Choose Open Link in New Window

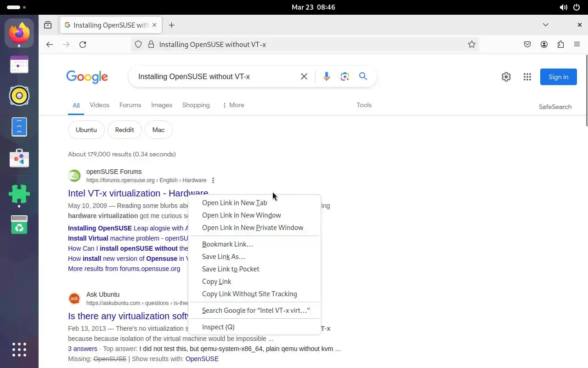pyautogui.click(x=254, y=215)
